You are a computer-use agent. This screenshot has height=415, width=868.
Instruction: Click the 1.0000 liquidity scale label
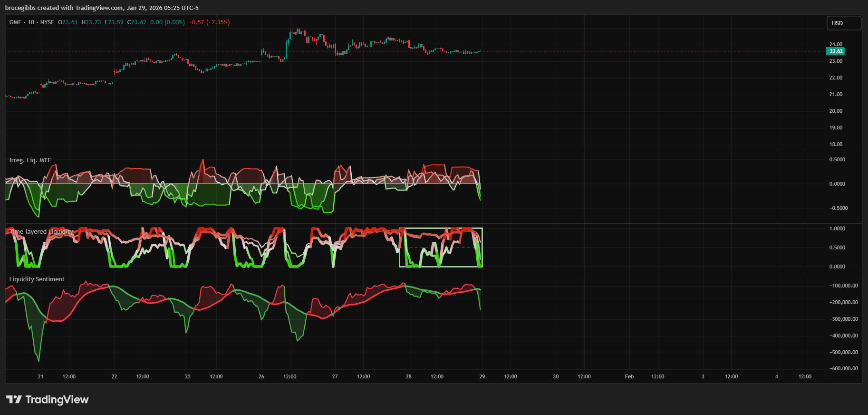coord(837,228)
